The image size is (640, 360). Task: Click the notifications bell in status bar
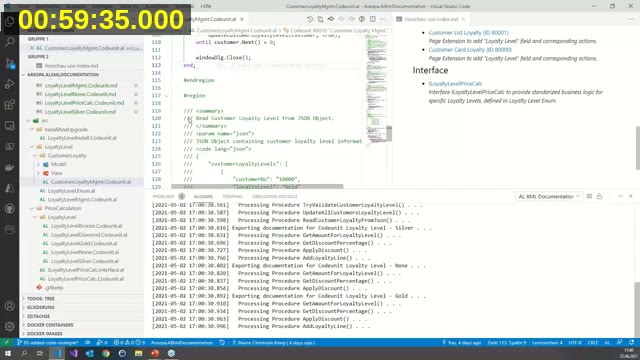click(x=632, y=342)
